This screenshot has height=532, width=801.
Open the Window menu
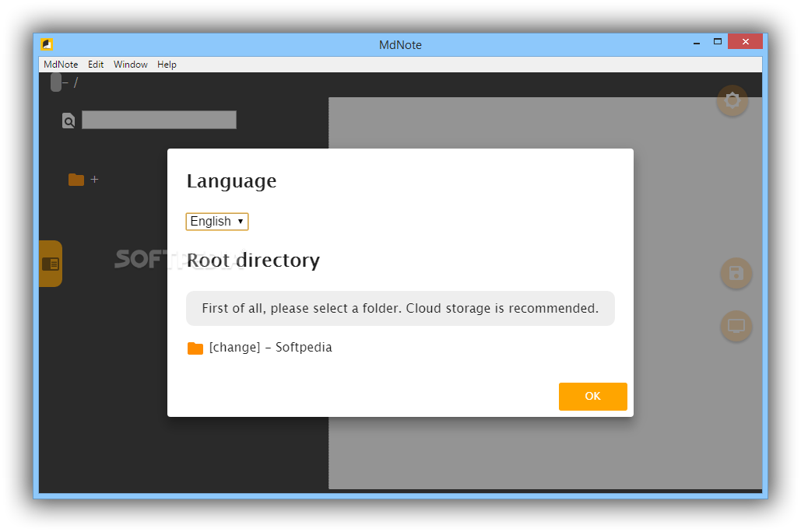130,65
